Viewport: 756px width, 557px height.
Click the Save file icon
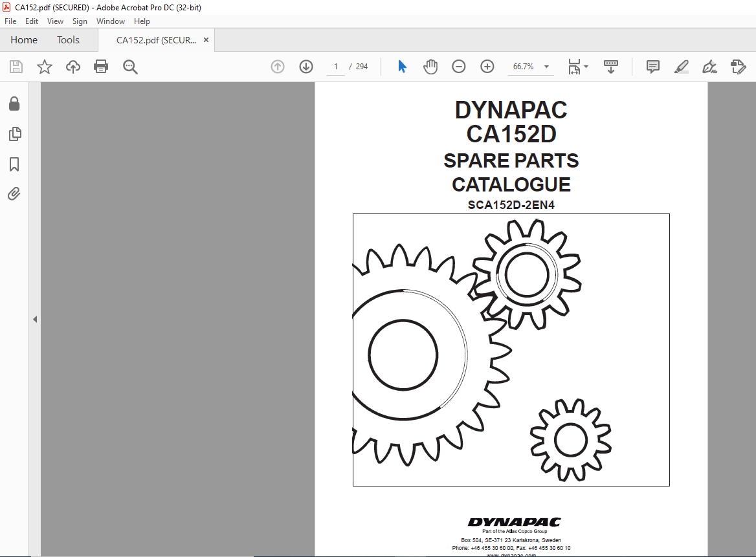point(16,67)
